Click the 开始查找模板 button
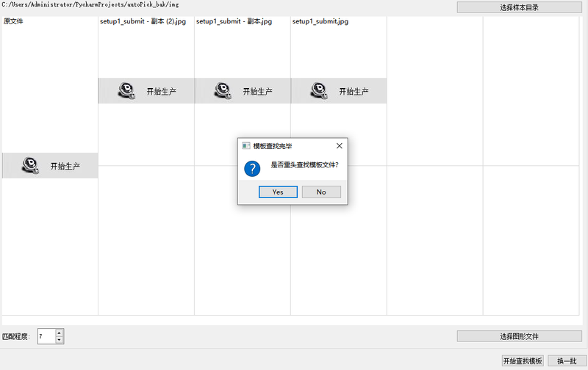Screen dimensions: 588x370 (523, 361)
